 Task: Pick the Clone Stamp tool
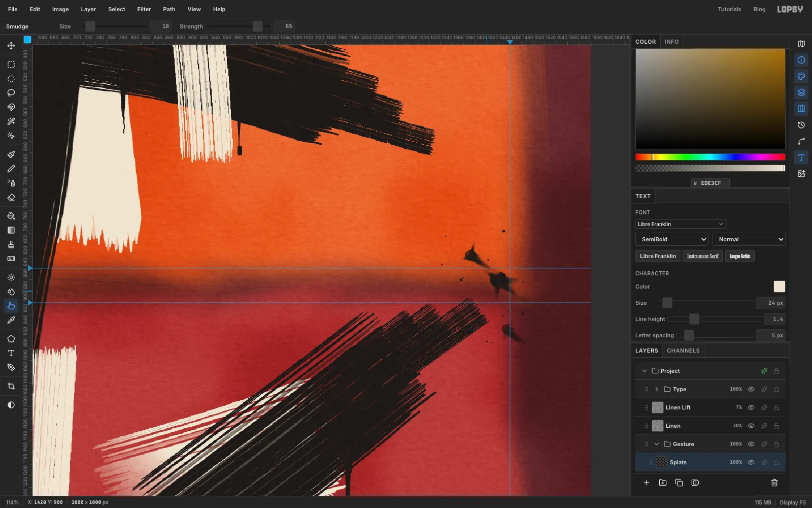11,244
